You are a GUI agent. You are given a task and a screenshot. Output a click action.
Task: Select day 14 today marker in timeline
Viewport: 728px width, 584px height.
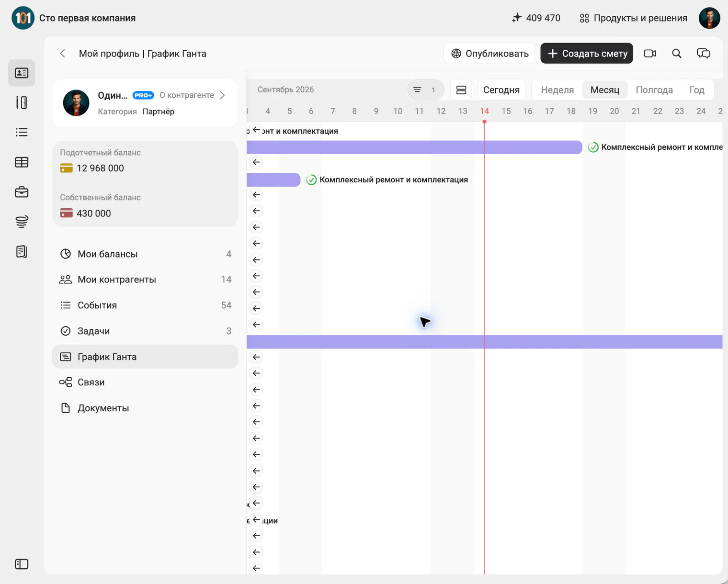tap(484, 111)
